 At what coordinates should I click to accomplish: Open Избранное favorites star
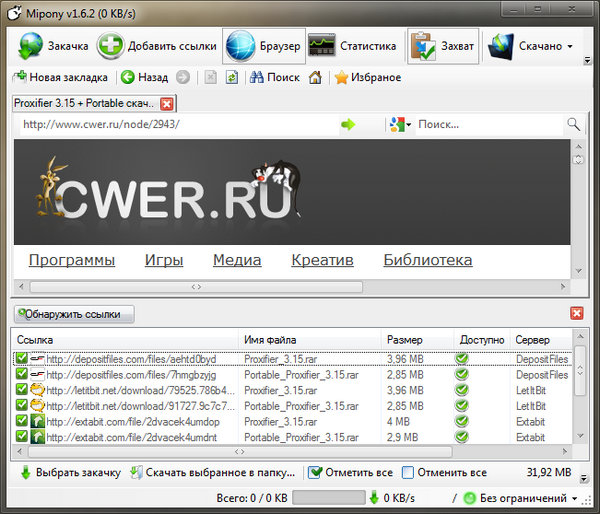[342, 77]
